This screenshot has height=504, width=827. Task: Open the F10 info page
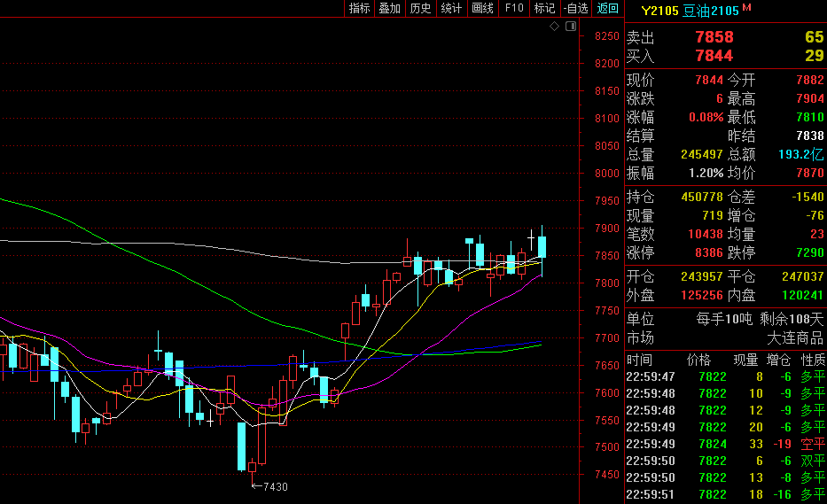514,9
